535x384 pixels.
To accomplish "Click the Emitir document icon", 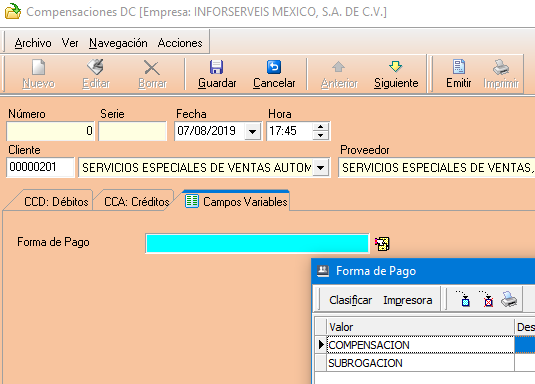I will tap(459, 67).
